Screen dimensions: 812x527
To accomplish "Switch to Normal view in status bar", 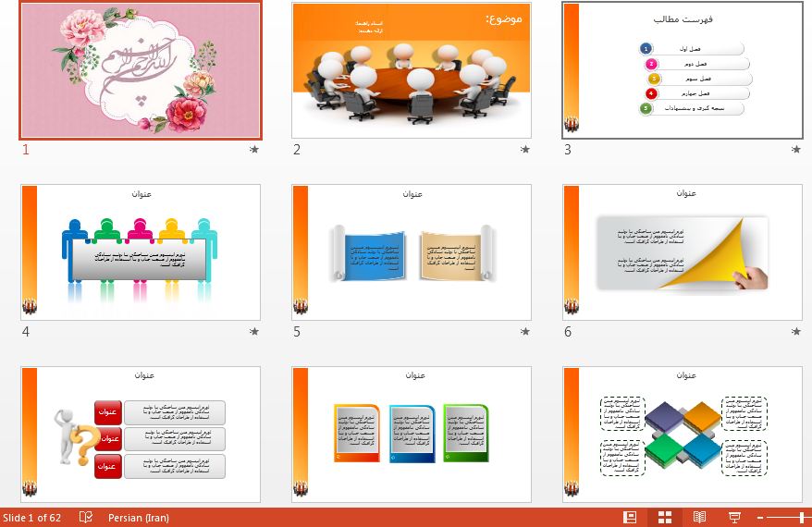I will [x=630, y=517].
